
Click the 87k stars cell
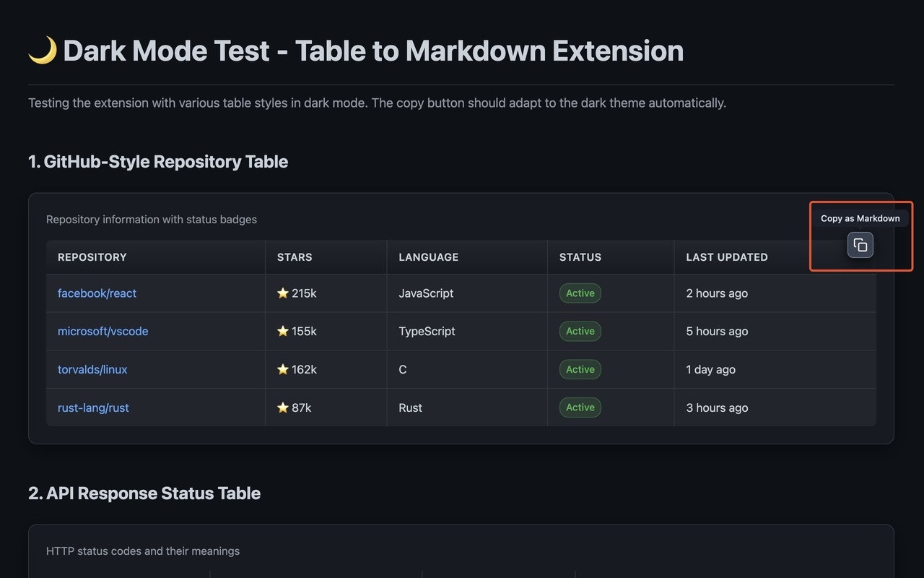pyautogui.click(x=326, y=407)
